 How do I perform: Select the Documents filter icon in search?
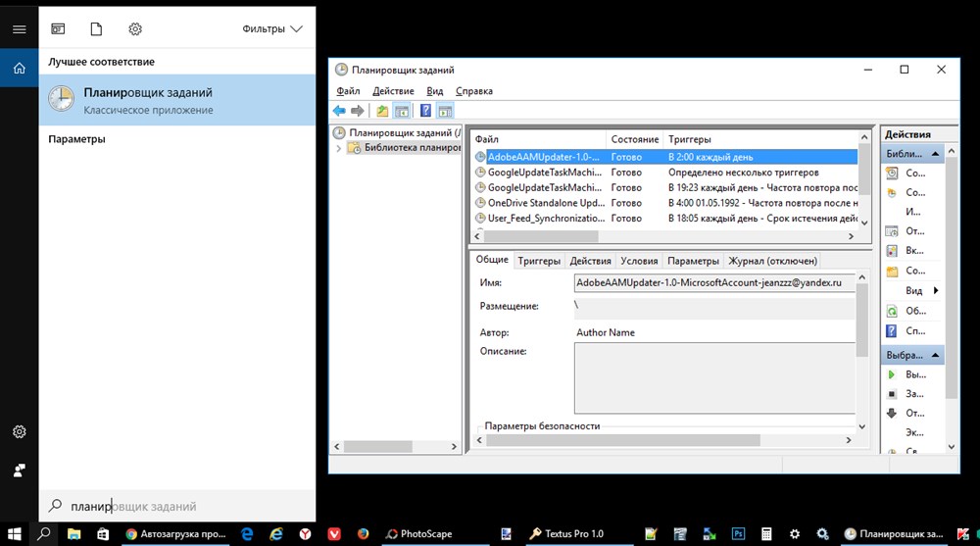pos(96,29)
